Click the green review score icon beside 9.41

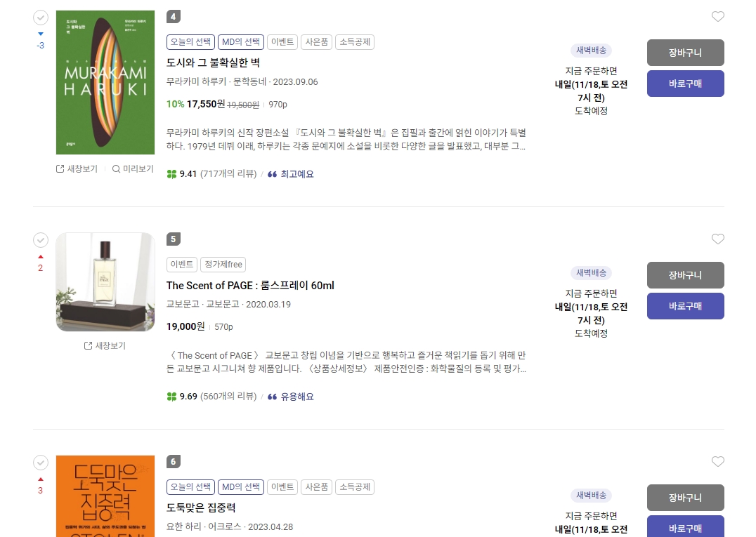[x=171, y=174]
